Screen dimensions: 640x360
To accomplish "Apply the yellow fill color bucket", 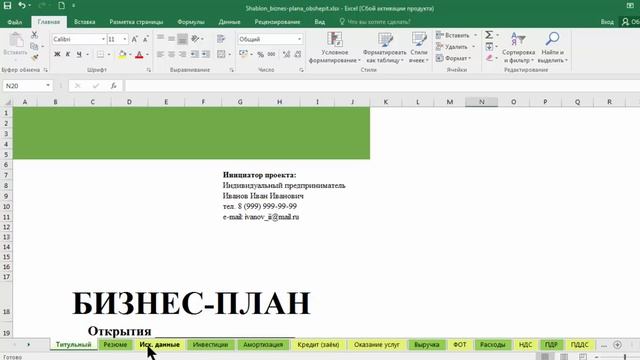I will pos(122,54).
